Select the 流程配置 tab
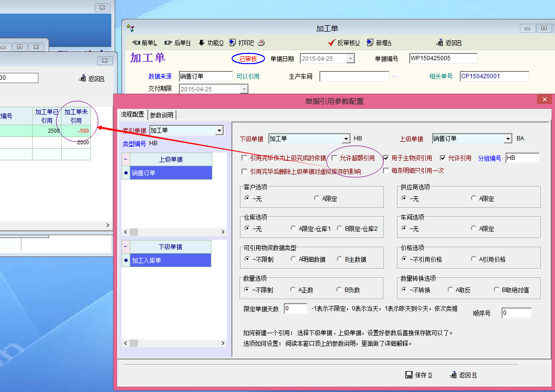The width and height of the screenshot is (555, 392). point(133,115)
